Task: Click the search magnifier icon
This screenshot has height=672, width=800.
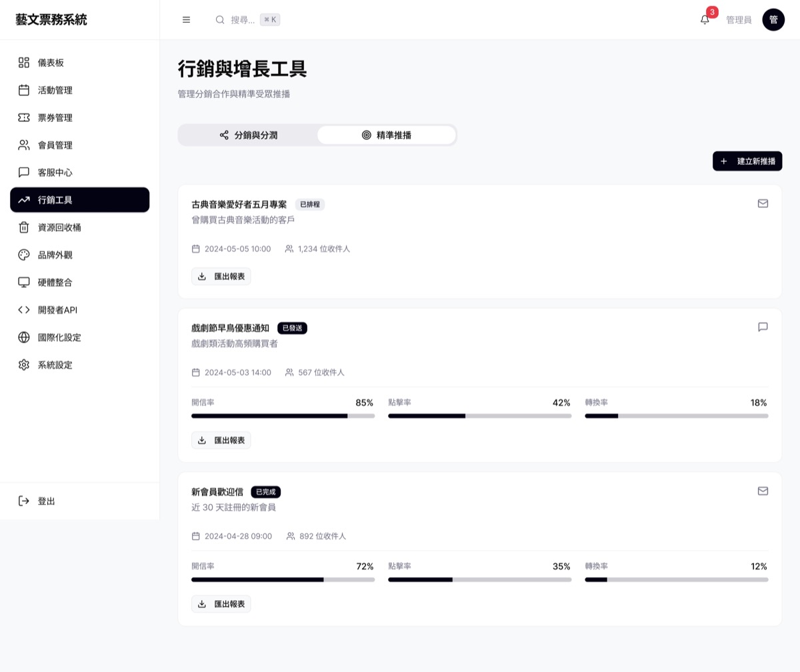Action: click(220, 20)
